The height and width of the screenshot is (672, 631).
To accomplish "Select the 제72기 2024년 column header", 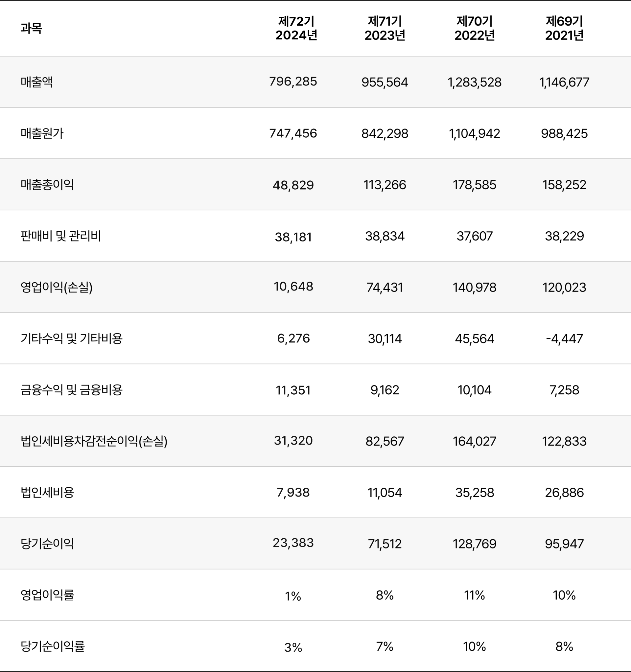I will pos(296,28).
